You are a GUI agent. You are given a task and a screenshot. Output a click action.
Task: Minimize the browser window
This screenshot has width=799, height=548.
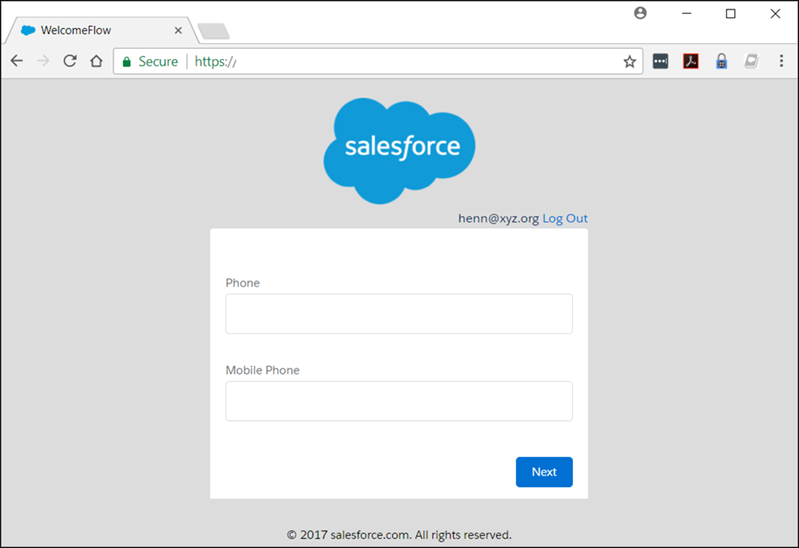687,14
